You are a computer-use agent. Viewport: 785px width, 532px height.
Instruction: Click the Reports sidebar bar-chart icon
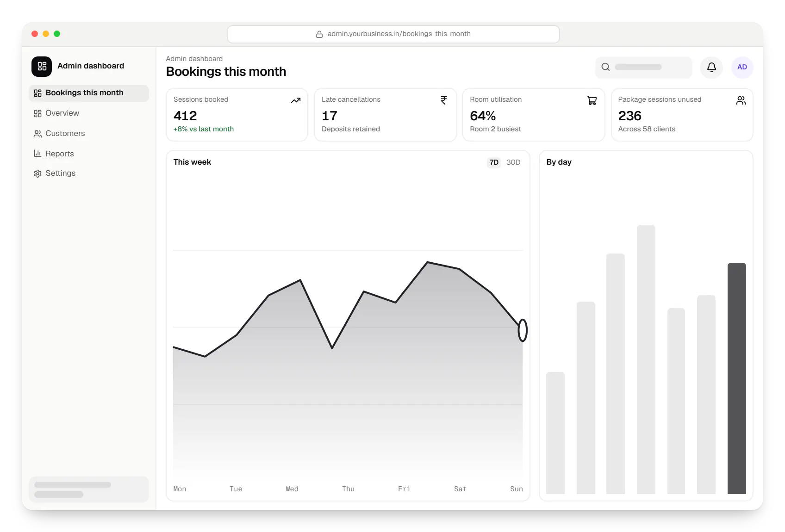[x=37, y=154]
